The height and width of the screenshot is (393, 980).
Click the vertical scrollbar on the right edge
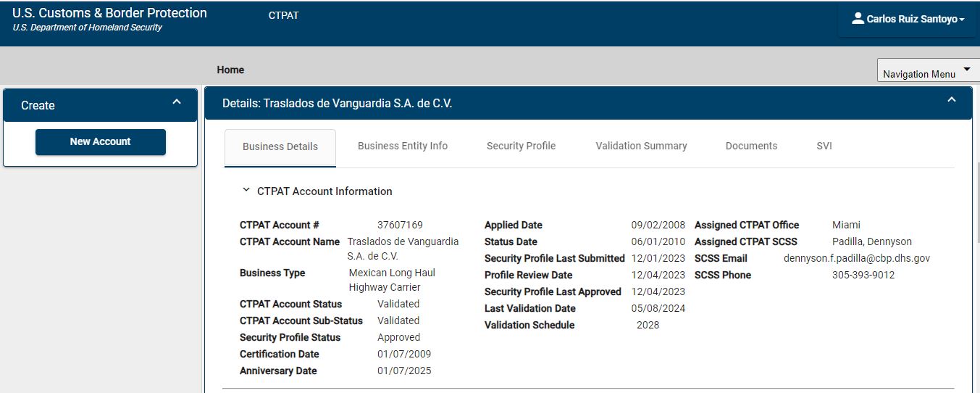pyautogui.click(x=977, y=203)
